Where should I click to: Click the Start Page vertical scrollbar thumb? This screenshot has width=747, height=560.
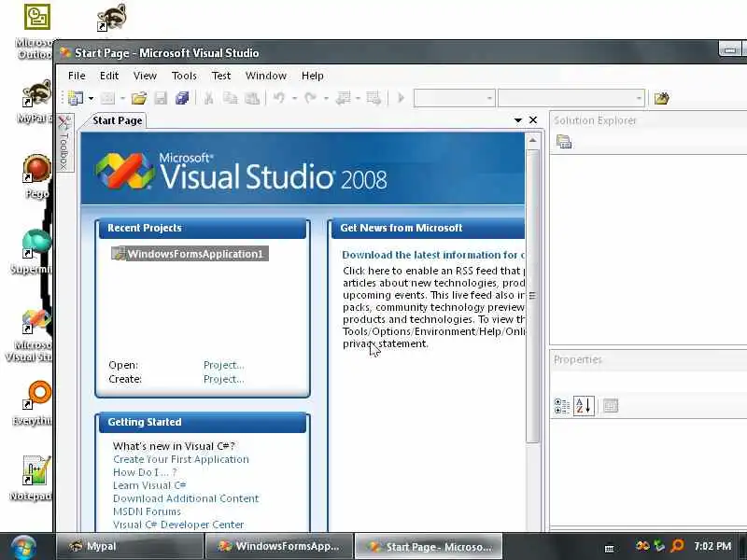pyautogui.click(x=532, y=296)
